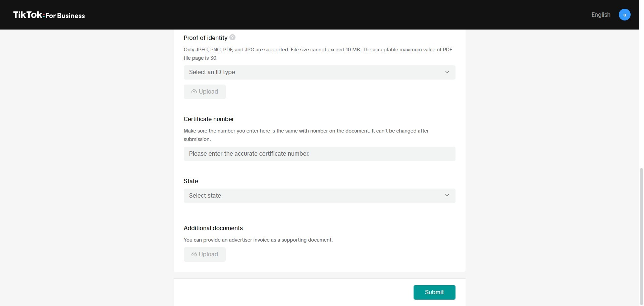Click chevron arrow on ID type field
The height and width of the screenshot is (306, 644).
click(447, 72)
